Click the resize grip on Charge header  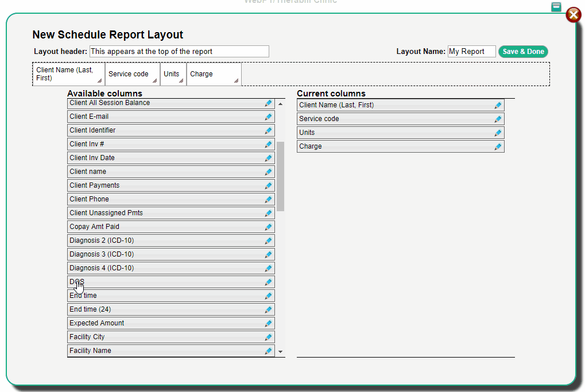(236, 81)
